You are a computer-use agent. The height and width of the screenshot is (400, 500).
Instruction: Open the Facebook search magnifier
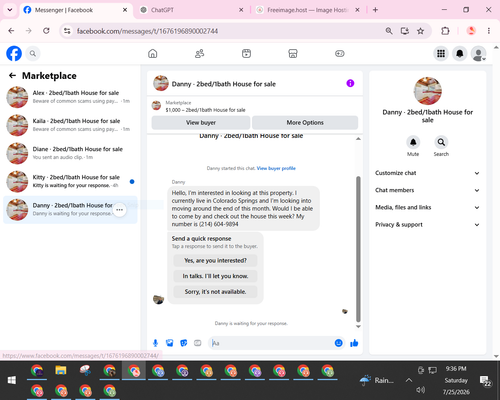(x=33, y=53)
